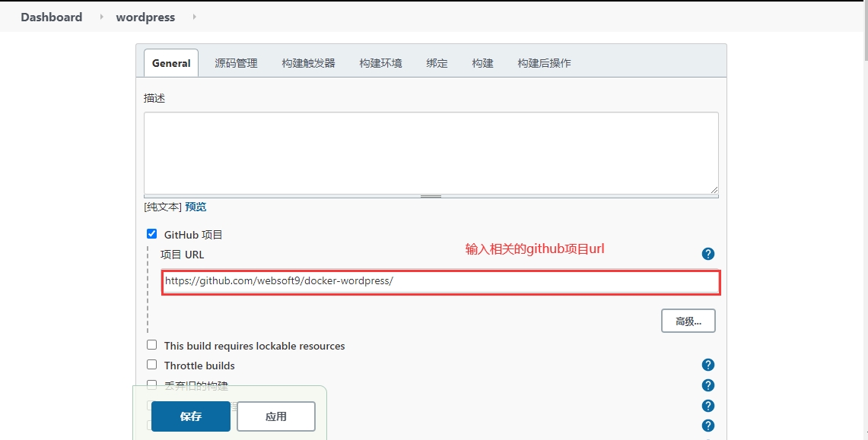
Task: Select the 构建后操作 tab
Action: [x=544, y=63]
